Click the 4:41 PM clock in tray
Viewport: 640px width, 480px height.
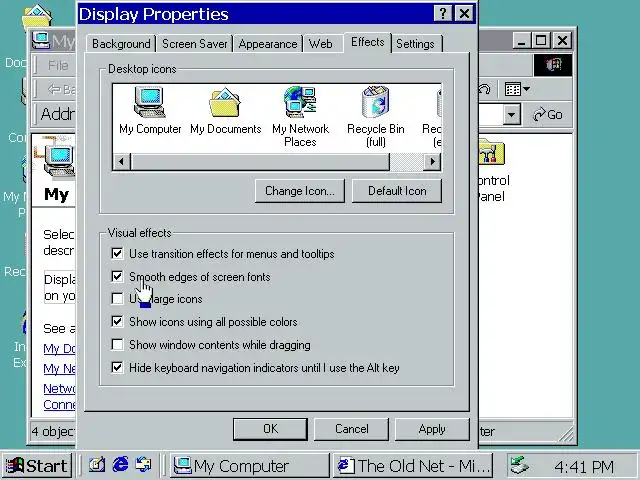(x=584, y=466)
